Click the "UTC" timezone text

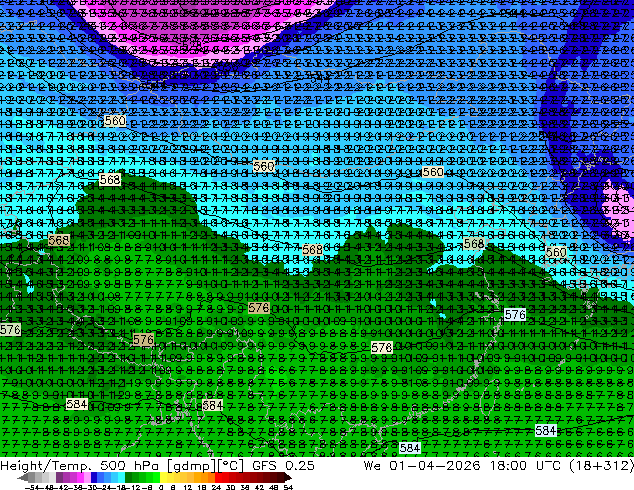point(549,466)
